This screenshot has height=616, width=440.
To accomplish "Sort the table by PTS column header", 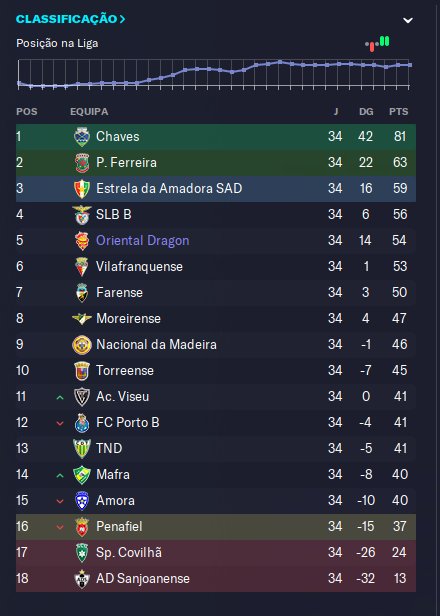I will coord(398,112).
